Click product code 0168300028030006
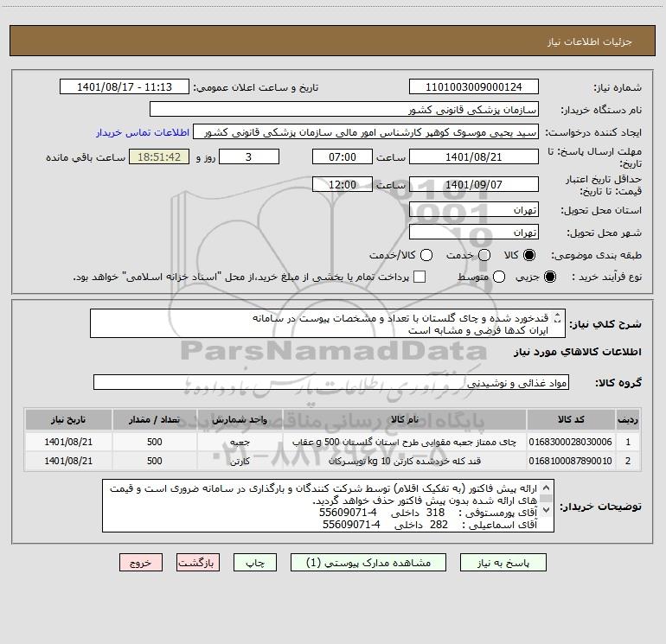Image resolution: width=666 pixels, height=644 pixels. [x=570, y=442]
